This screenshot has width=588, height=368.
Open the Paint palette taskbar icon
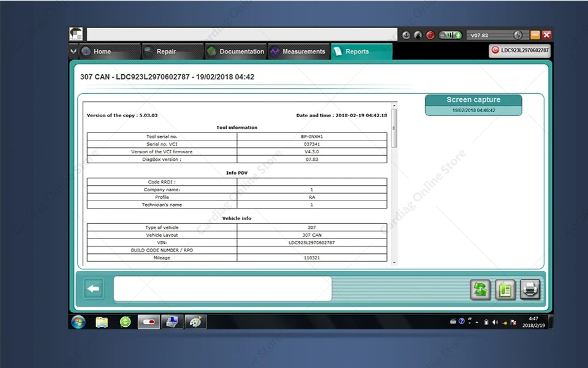tap(195, 322)
